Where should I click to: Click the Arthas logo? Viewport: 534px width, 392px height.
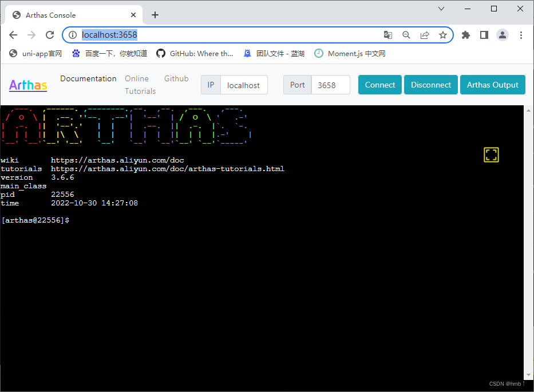[x=28, y=85]
